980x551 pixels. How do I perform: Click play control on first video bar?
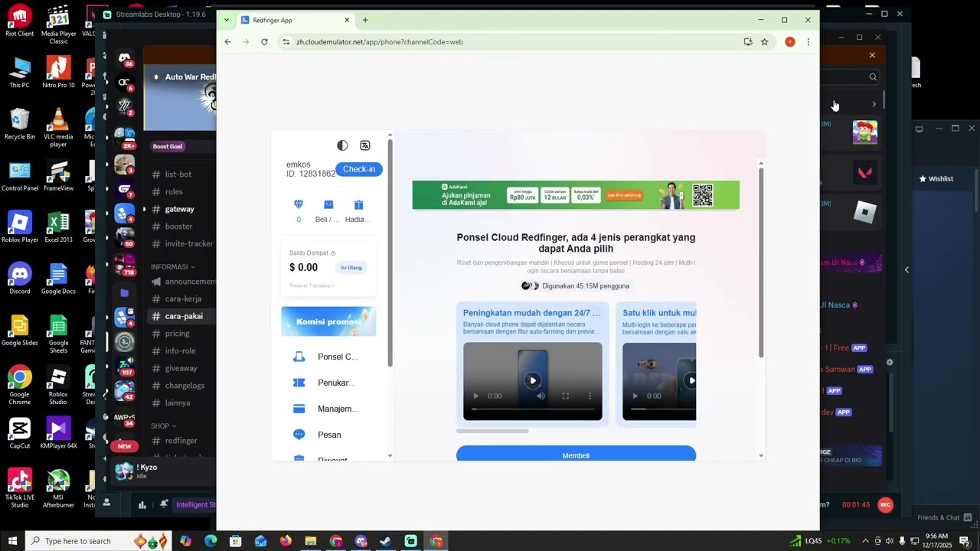(476, 396)
